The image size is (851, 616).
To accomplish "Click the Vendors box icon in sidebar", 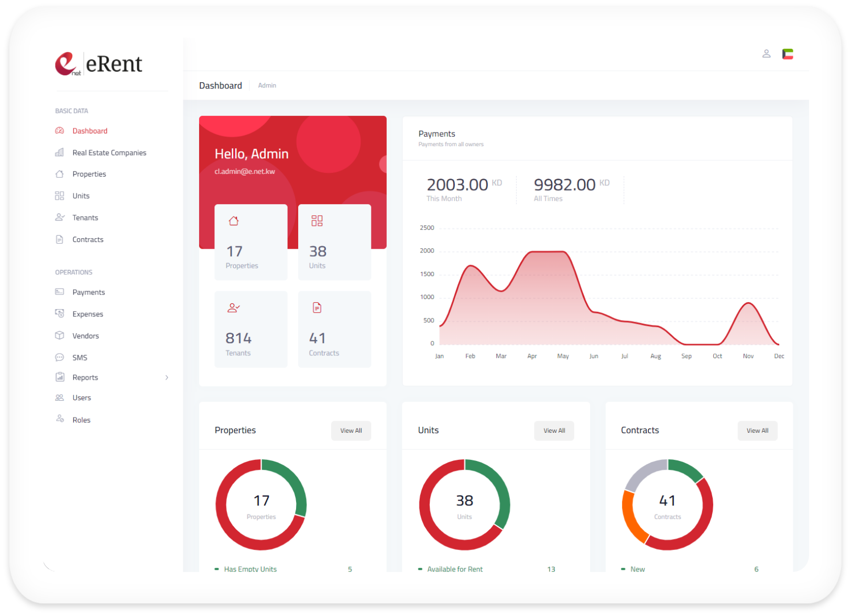I will point(60,336).
